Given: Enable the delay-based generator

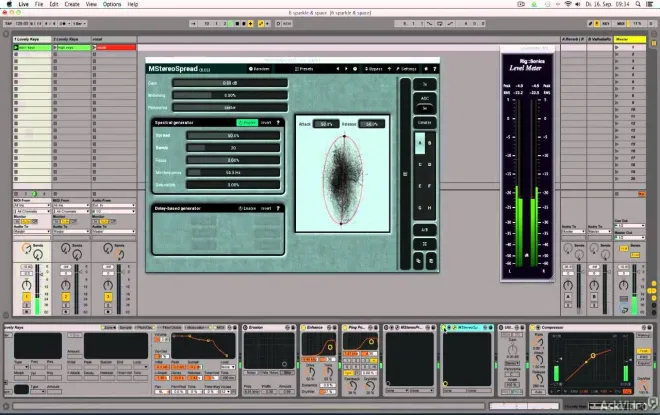Looking at the screenshot, I should coord(247,208).
